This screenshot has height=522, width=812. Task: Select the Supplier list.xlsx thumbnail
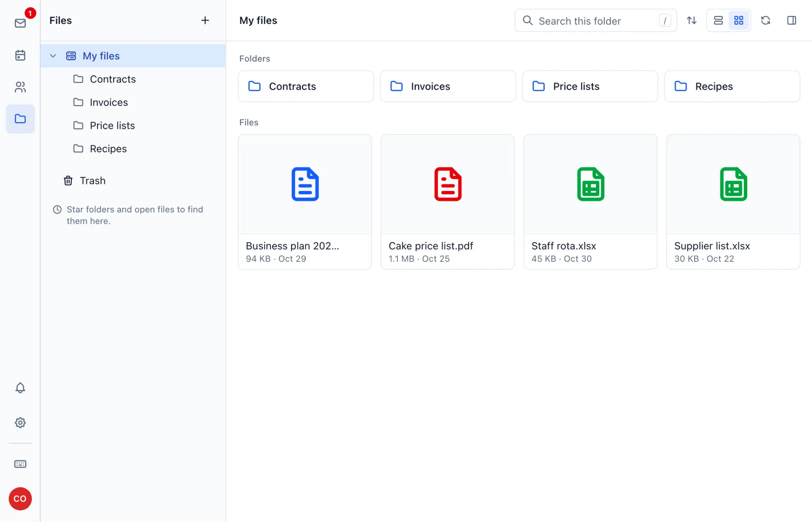click(733, 184)
